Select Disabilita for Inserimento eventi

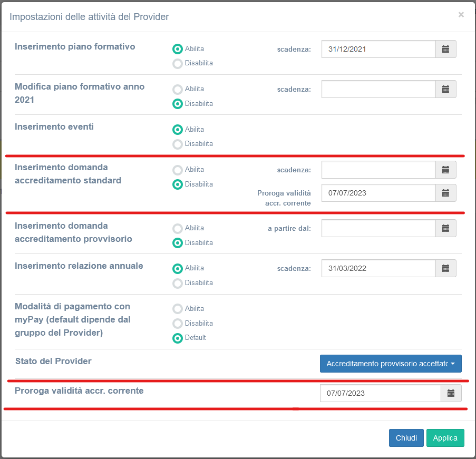point(178,144)
